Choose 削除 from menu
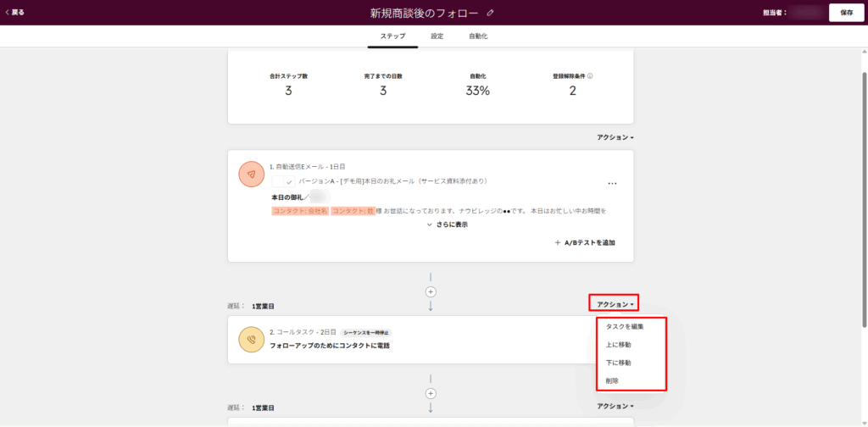This screenshot has height=427, width=868. 612,380
